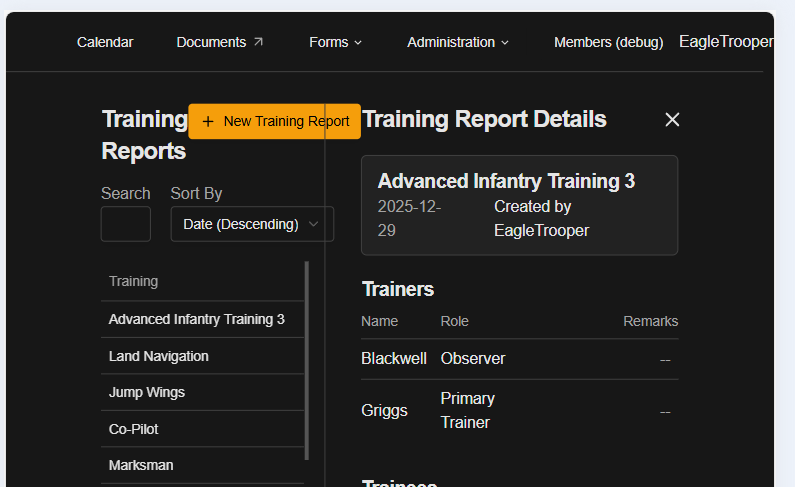795x487 pixels.
Task: Open the Jump Wings training report
Action: [147, 392]
